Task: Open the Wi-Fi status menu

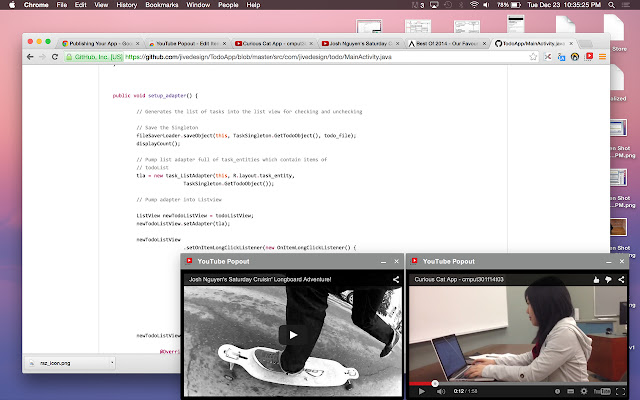Action: point(474,5)
